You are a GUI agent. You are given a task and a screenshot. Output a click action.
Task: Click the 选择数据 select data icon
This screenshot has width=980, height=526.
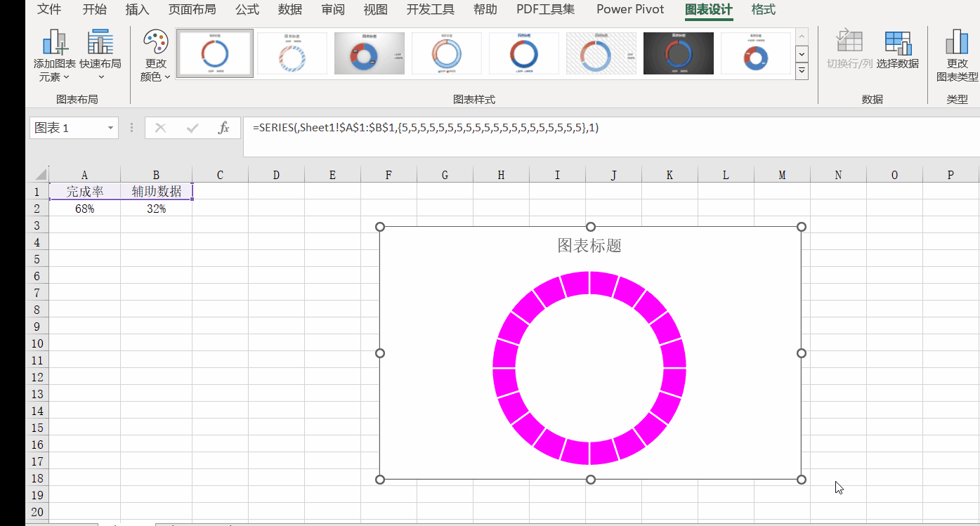(x=897, y=43)
